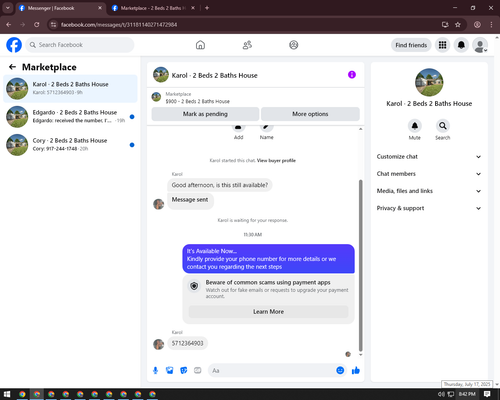Screen dimensions: 500x400
Task: Open the notifications bell in the header
Action: pyautogui.click(x=461, y=45)
